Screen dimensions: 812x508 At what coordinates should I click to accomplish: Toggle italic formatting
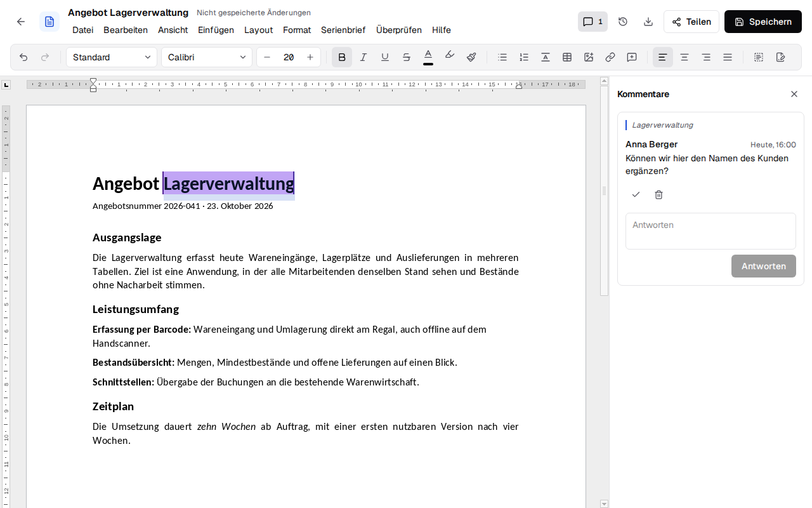coord(363,57)
